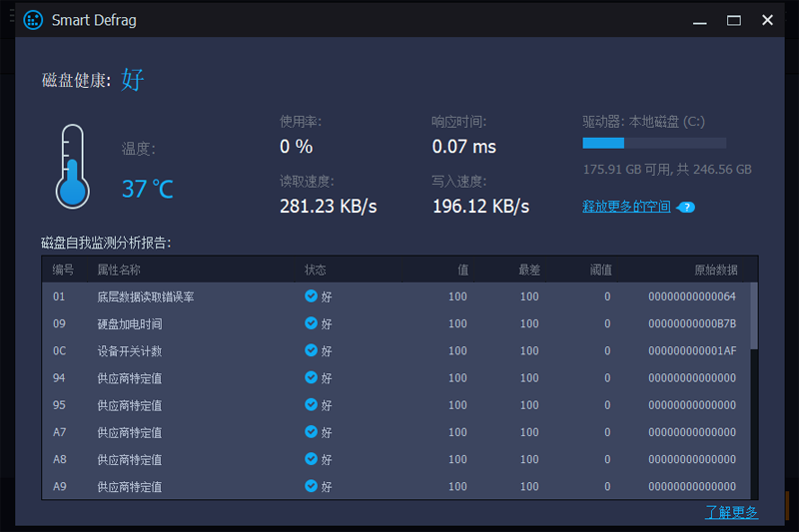799x532 pixels.
Task: Click the 供应商特定值 name in row A9
Action: (130, 487)
